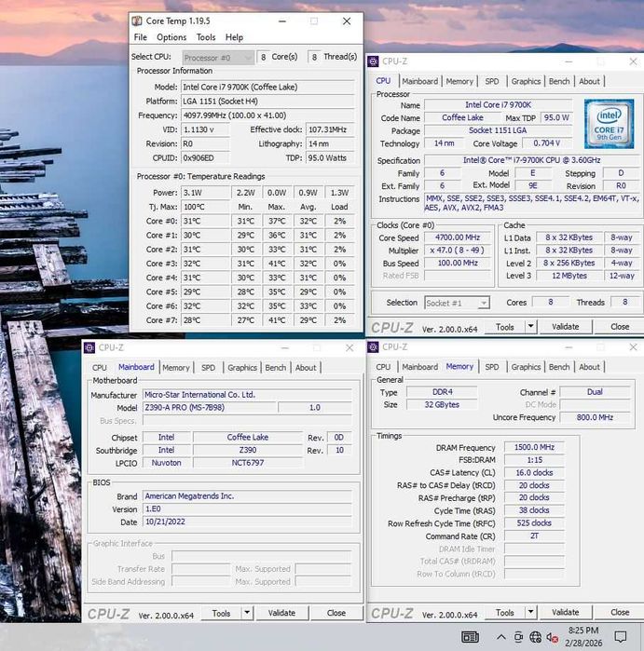Select Memory tab in Mainboard CPU-Z window

click(x=176, y=368)
